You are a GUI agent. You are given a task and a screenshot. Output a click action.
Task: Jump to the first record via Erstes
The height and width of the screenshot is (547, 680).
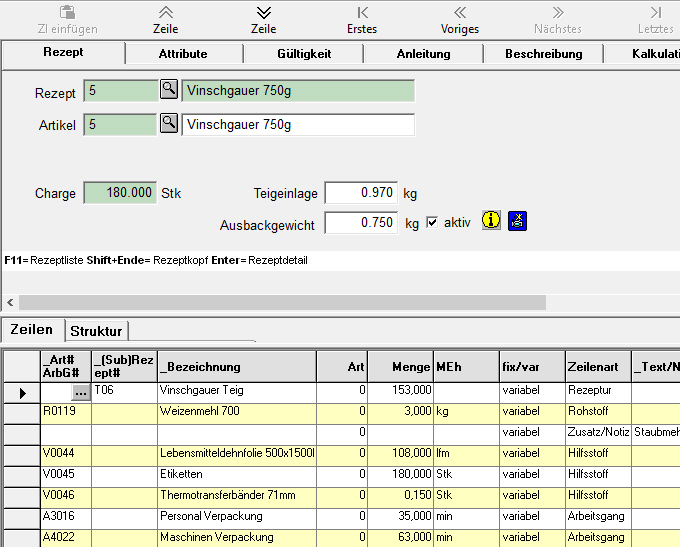[x=362, y=12]
